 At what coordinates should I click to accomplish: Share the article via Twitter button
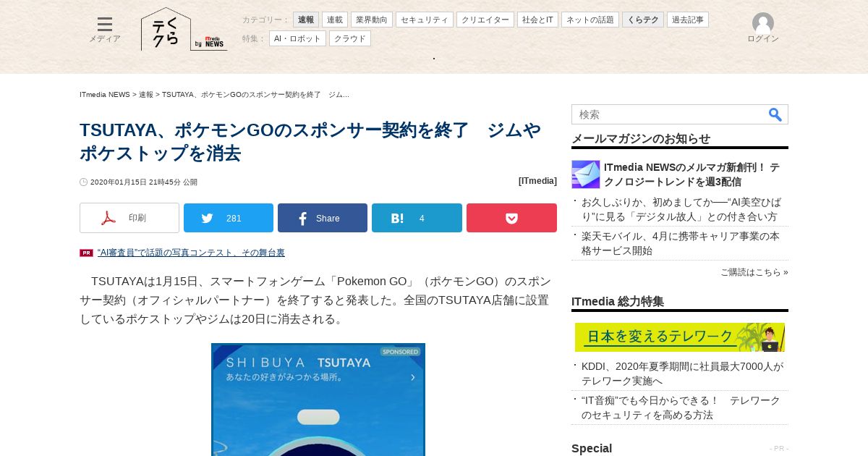pyautogui.click(x=229, y=218)
